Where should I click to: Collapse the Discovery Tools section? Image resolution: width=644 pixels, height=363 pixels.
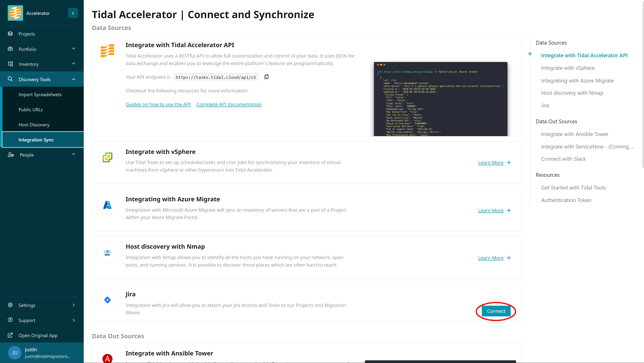pyautogui.click(x=74, y=79)
